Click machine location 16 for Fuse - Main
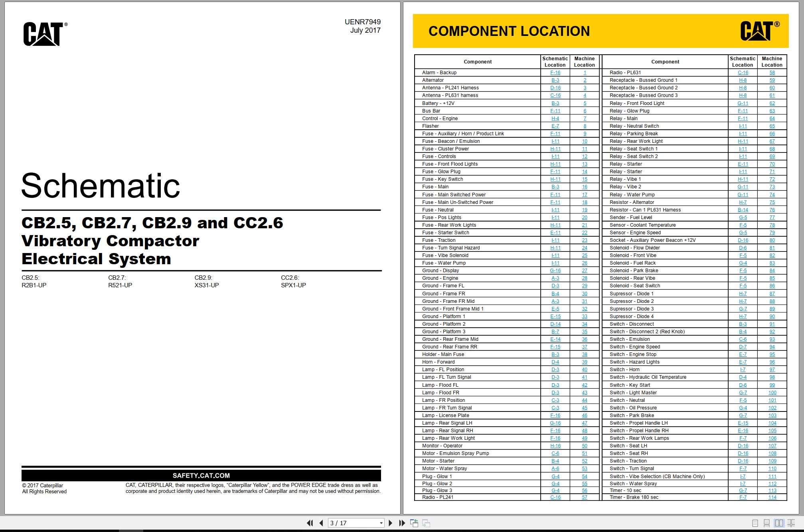Image resolution: width=804 pixels, height=532 pixels. click(585, 187)
